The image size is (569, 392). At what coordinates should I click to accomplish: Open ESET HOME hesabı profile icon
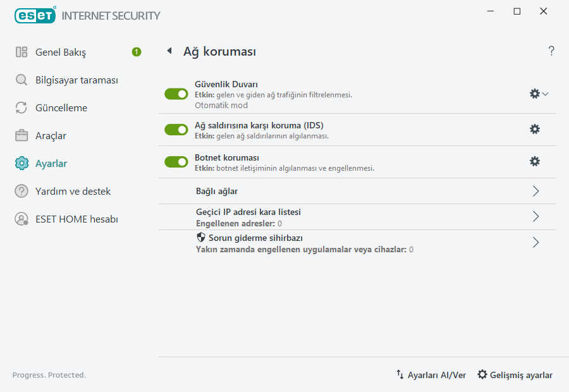(x=21, y=219)
